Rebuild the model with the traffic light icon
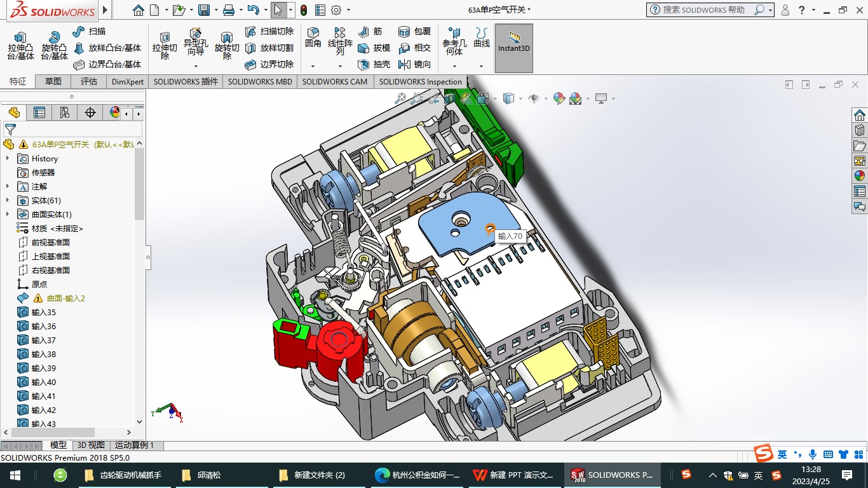This screenshot has width=868, height=488. click(304, 10)
